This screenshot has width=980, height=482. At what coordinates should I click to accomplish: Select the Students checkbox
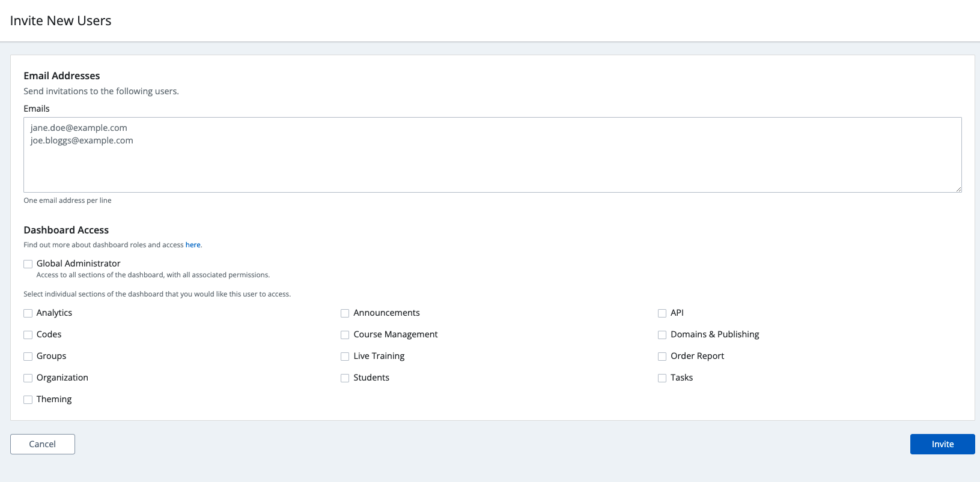click(345, 378)
